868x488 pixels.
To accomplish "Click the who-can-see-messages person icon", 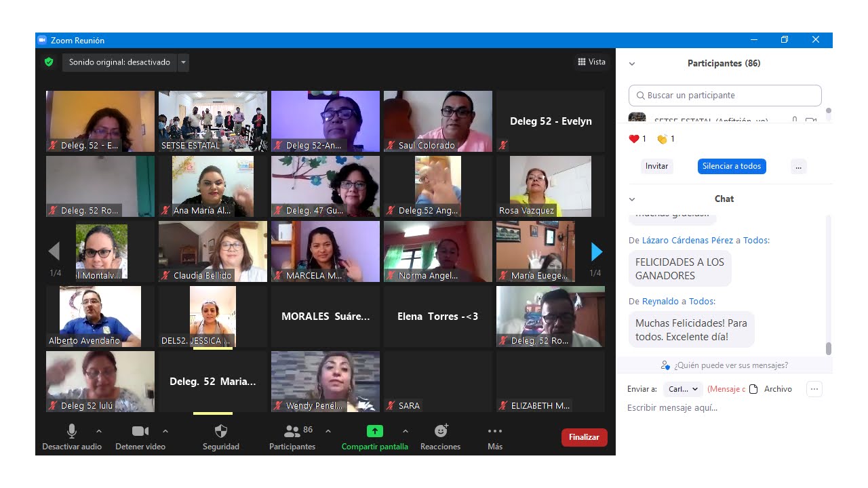I will click(x=665, y=365).
